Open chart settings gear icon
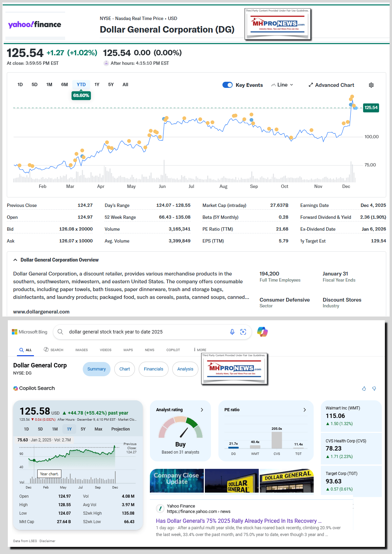The image size is (392, 554). [371, 85]
